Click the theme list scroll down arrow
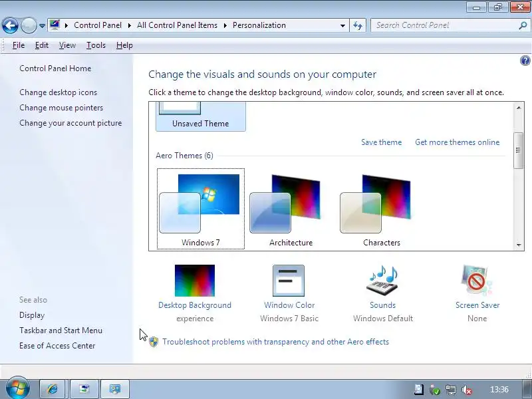The height and width of the screenshot is (399, 532). click(x=519, y=245)
